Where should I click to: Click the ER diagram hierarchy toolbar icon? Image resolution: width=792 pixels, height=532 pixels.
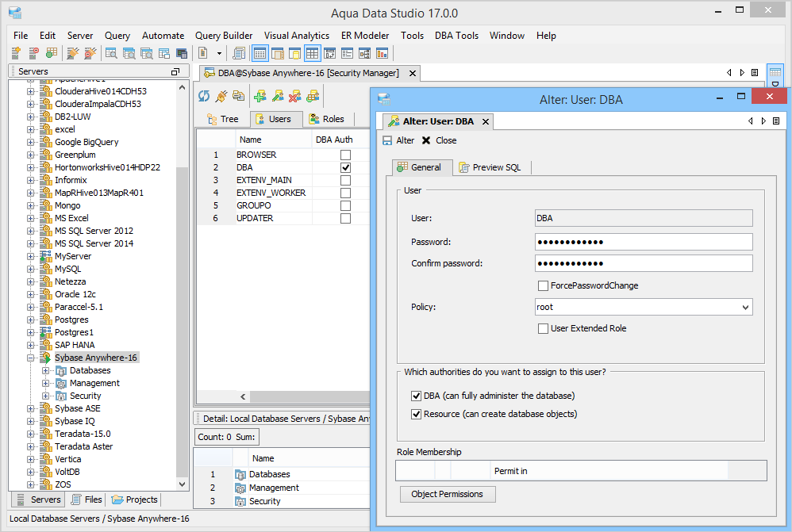click(365, 53)
